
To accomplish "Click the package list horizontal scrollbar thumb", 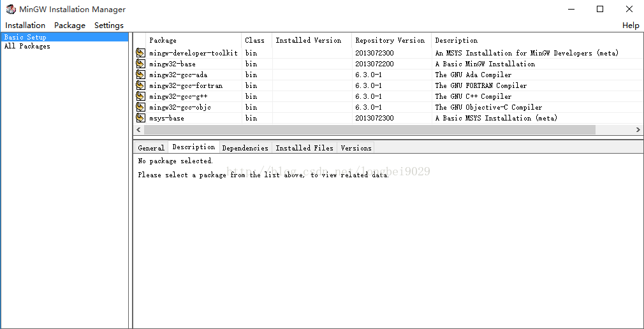I will [x=370, y=129].
